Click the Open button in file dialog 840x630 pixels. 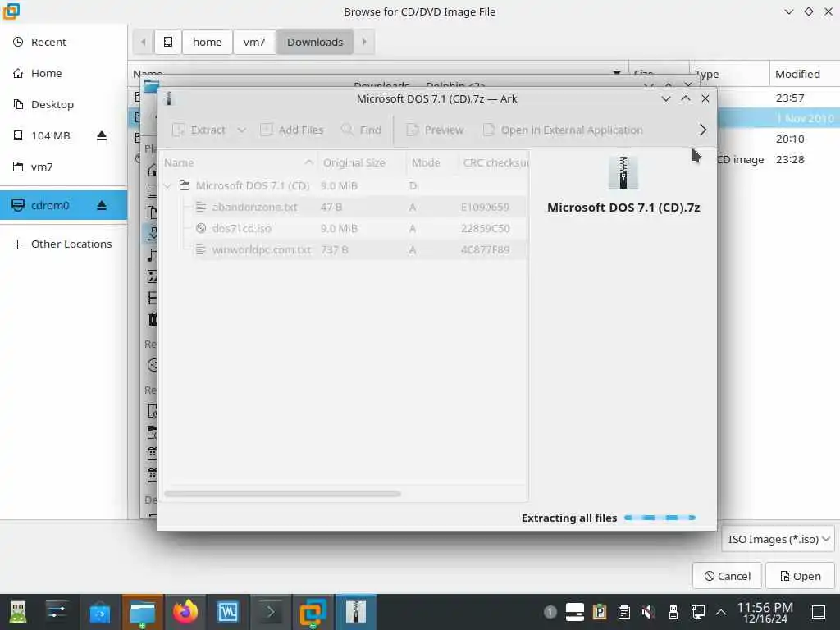click(800, 576)
